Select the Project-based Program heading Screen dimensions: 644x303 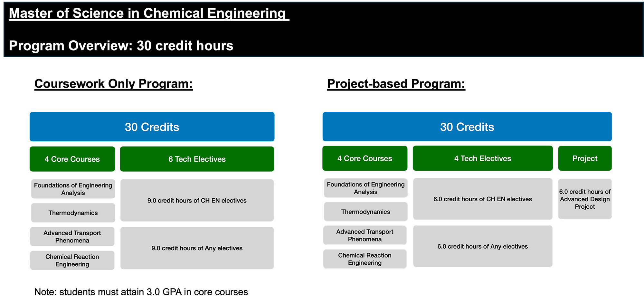click(396, 84)
